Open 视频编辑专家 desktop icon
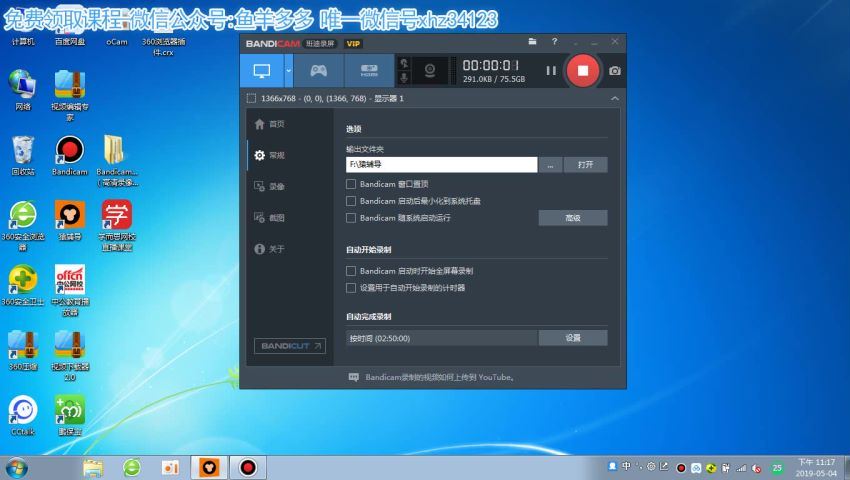Image resolution: width=850 pixels, height=480 pixels. pos(70,95)
